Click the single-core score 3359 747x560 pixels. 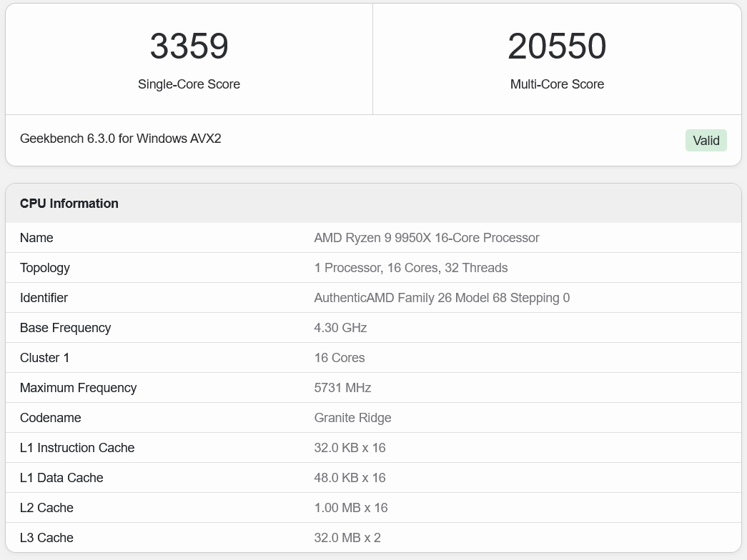click(x=189, y=46)
